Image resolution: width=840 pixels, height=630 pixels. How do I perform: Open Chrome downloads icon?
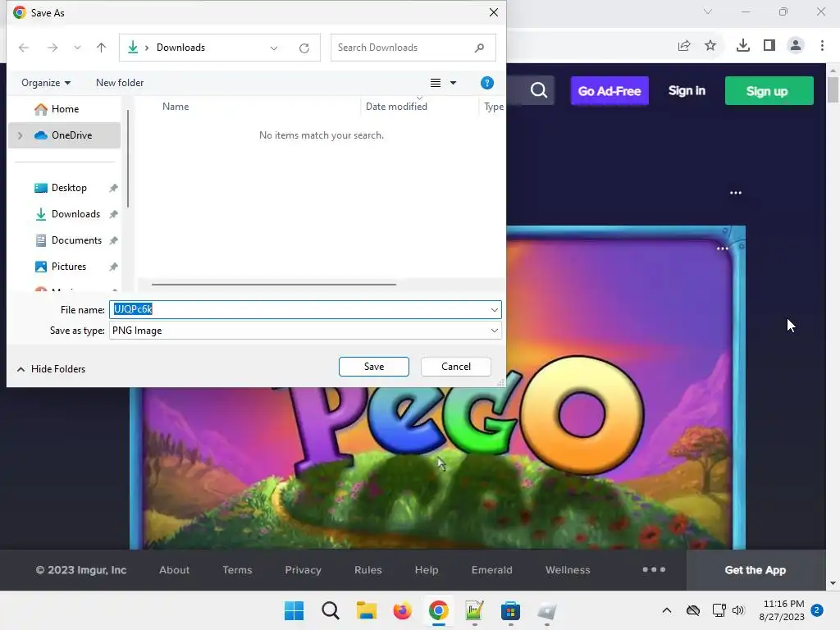click(x=743, y=46)
